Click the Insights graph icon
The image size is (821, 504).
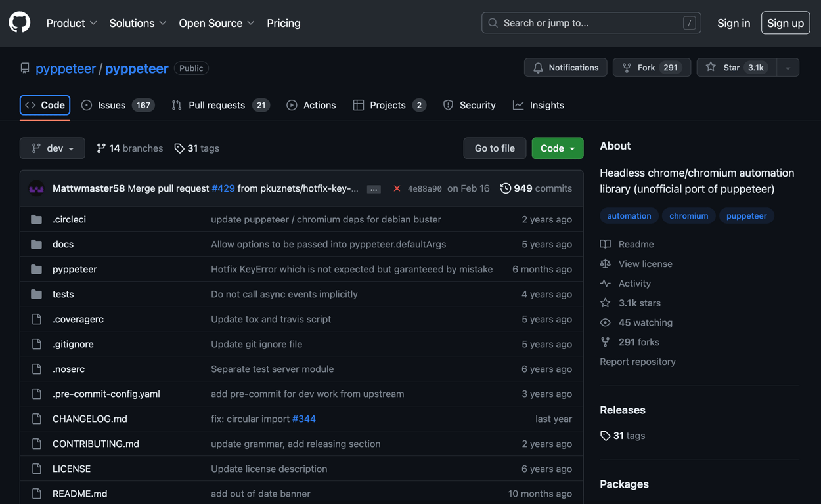tap(519, 105)
